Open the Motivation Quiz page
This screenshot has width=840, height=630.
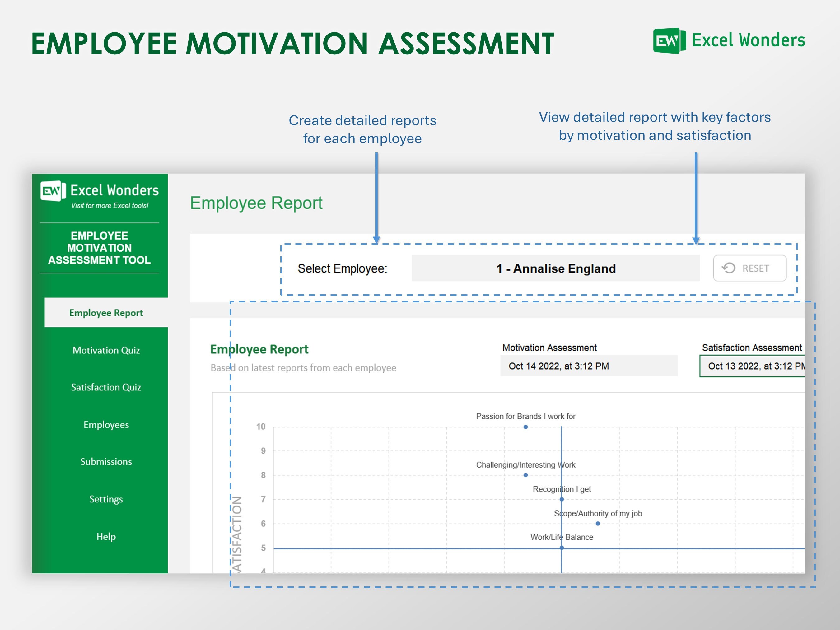(x=106, y=350)
